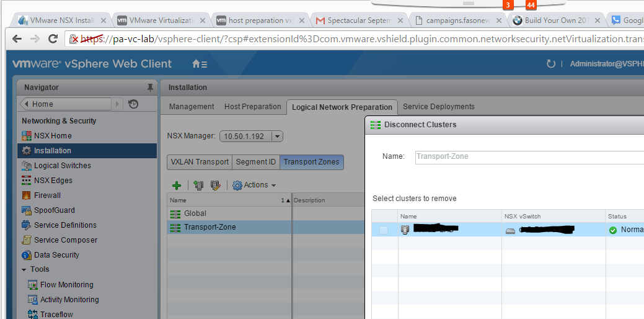Click the vSphere refresh icon near Administrator
Image resolution: width=644 pixels, height=319 pixels.
[551, 64]
